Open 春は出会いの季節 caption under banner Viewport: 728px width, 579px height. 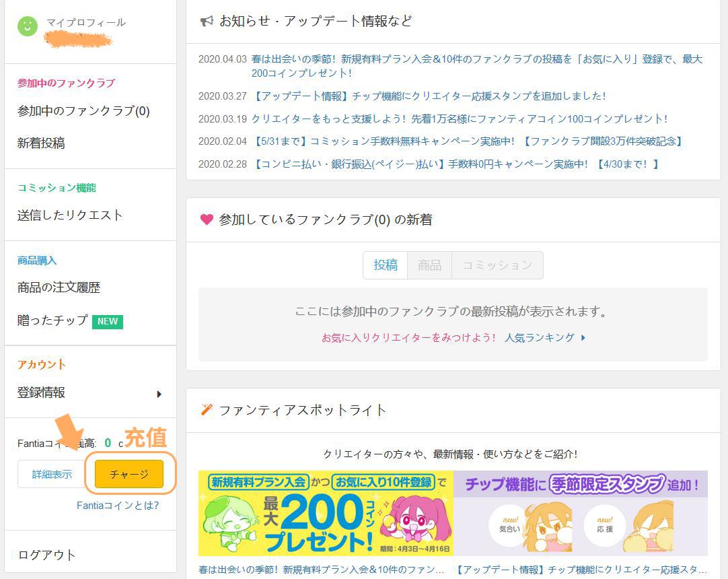click(x=322, y=570)
